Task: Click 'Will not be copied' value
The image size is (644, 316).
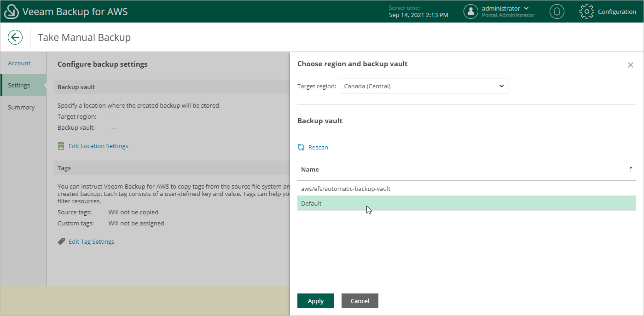Action: pyautogui.click(x=133, y=212)
